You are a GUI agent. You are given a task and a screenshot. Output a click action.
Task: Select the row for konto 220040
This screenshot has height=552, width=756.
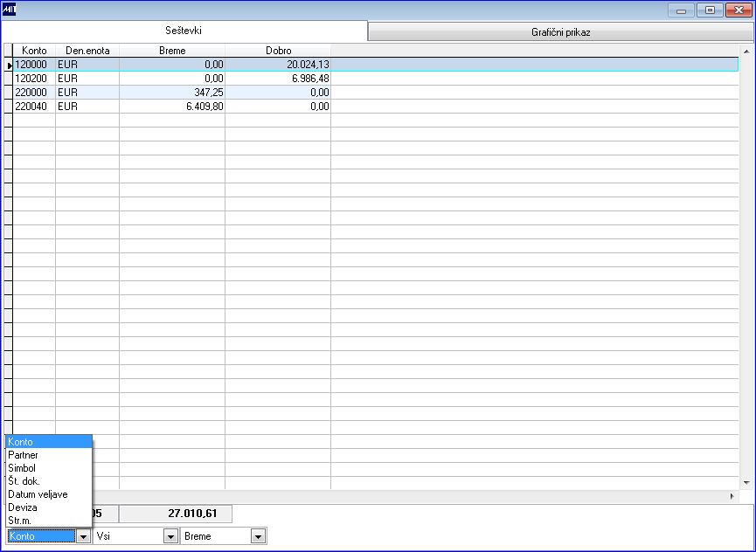376,107
